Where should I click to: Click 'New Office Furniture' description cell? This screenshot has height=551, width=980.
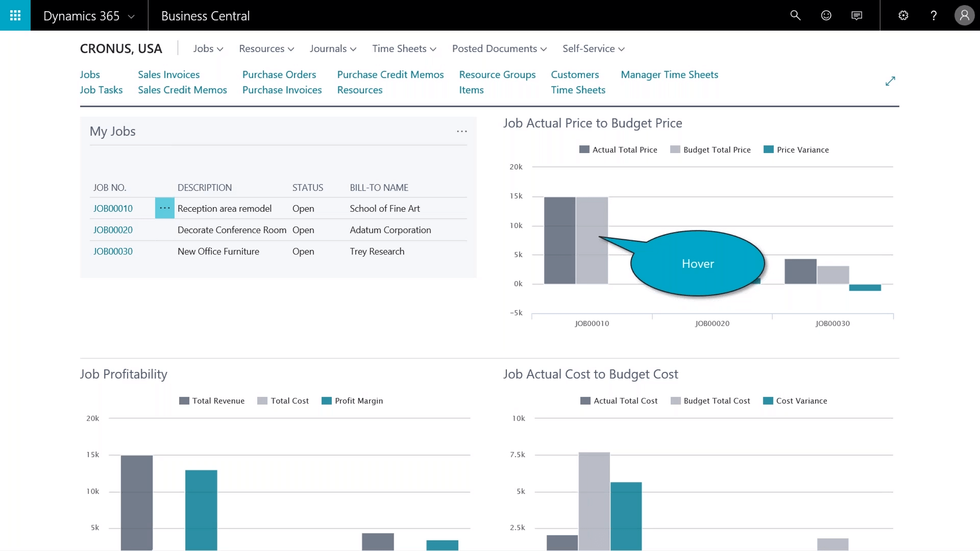point(218,251)
